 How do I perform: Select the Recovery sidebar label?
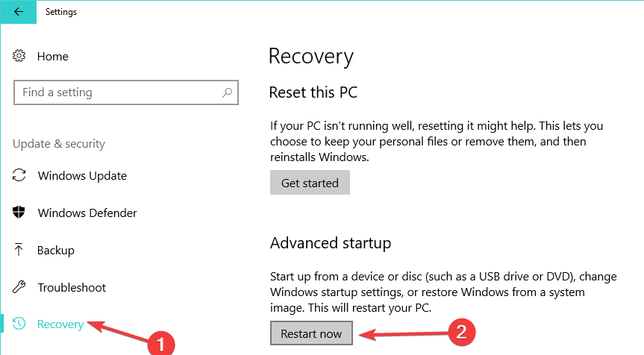coord(60,324)
